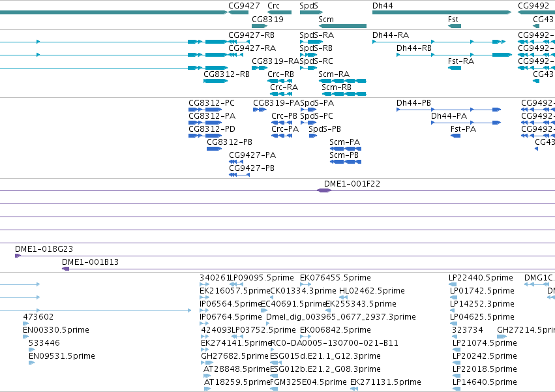Click protein CG9427-PB
The height and width of the screenshot is (392, 555).
point(239,175)
